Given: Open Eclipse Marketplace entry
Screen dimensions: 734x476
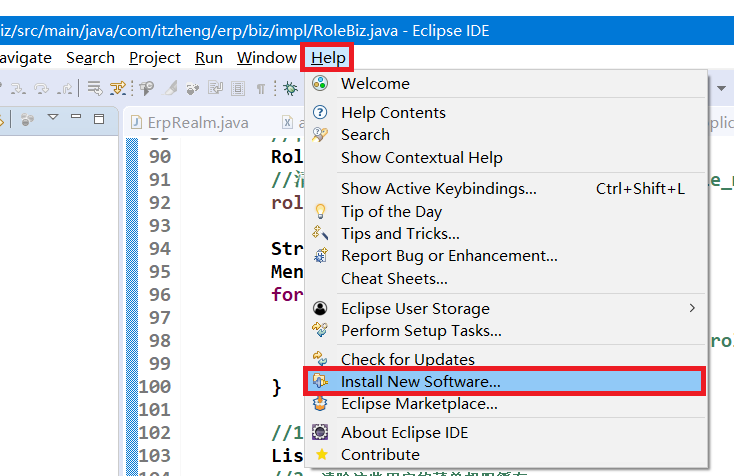Looking at the screenshot, I should pos(505,404).
